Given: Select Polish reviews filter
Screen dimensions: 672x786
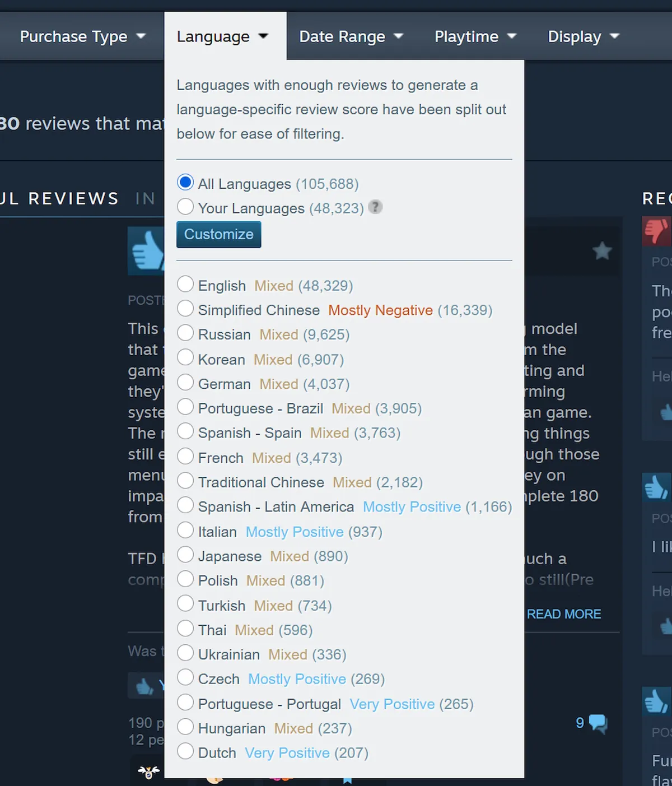Looking at the screenshot, I should coord(185,579).
